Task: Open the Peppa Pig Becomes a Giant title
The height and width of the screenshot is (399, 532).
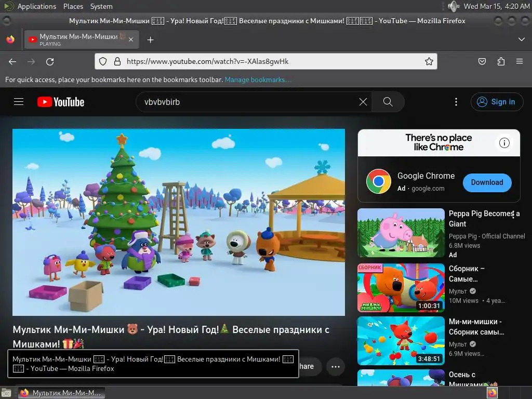Action: tap(484, 219)
